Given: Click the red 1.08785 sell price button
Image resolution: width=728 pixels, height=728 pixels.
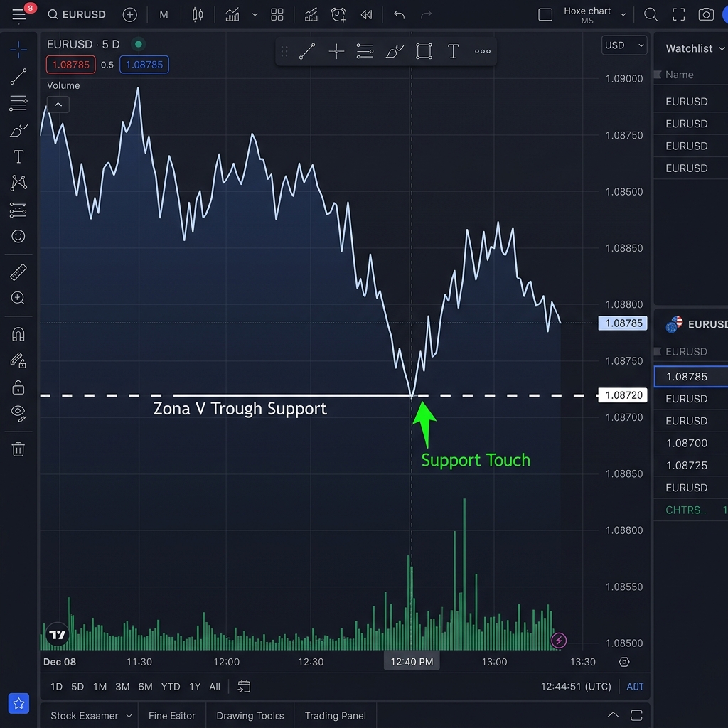Looking at the screenshot, I should [x=70, y=65].
